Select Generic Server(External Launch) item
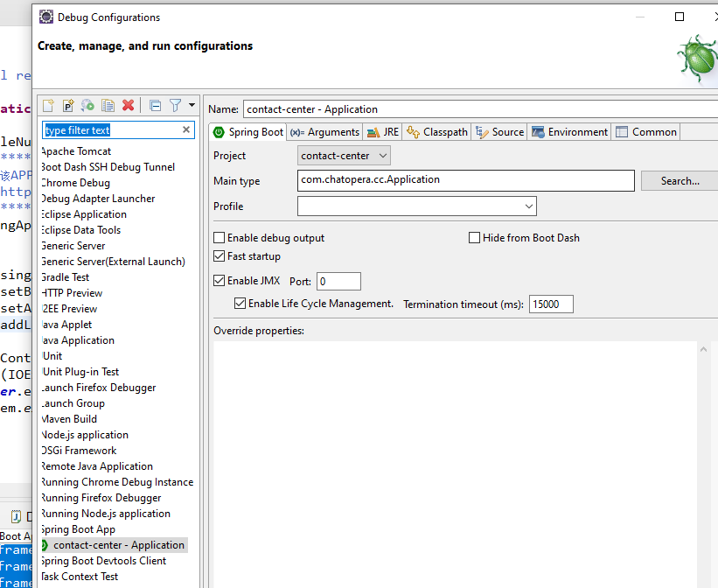Screen dimensions: 718x588 [113, 262]
